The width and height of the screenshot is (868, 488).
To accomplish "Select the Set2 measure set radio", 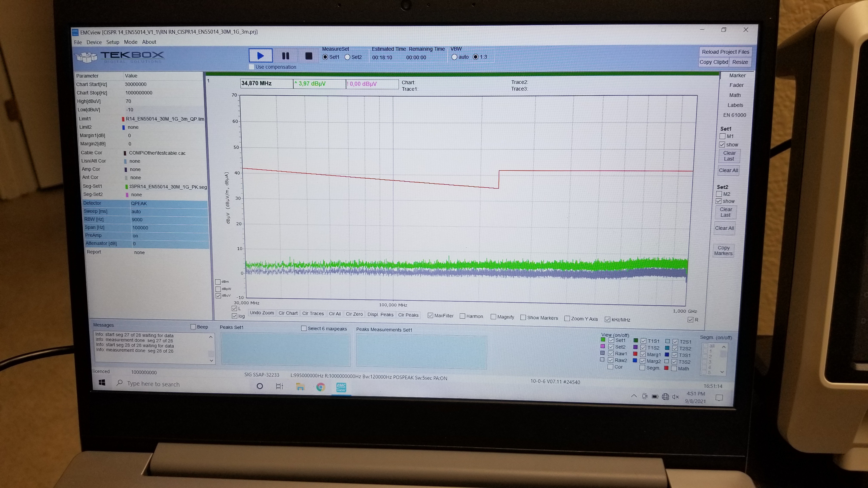I will pyautogui.click(x=347, y=57).
